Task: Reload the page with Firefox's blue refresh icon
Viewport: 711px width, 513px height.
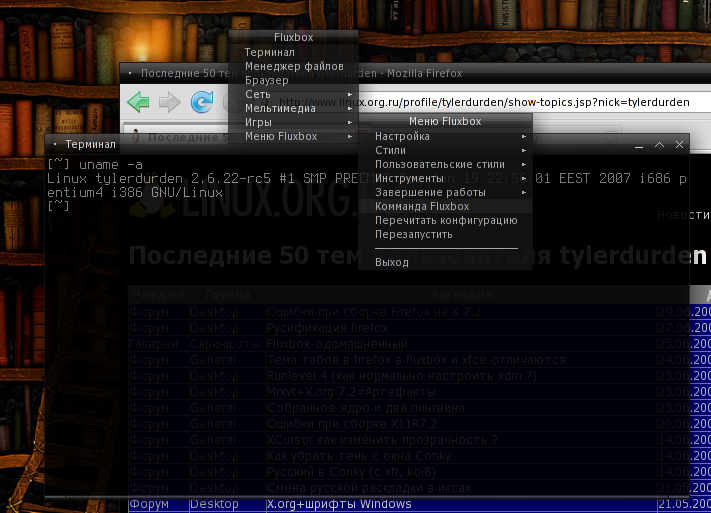Action: 202,102
